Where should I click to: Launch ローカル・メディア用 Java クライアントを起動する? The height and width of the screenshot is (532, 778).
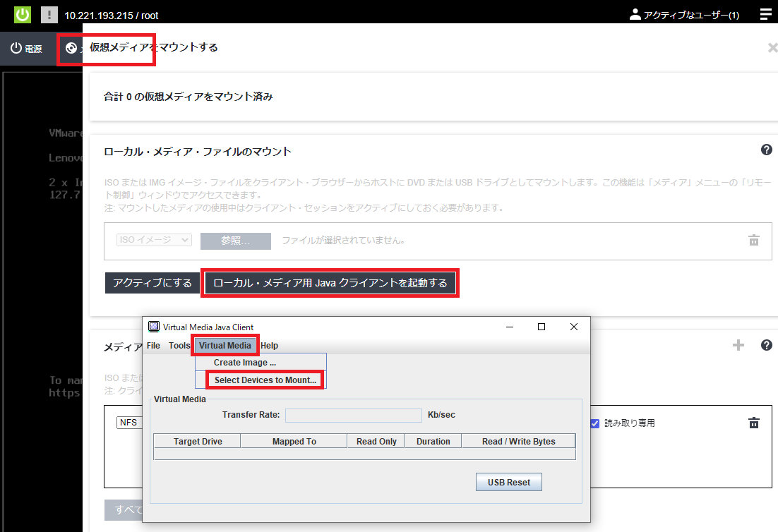point(330,283)
